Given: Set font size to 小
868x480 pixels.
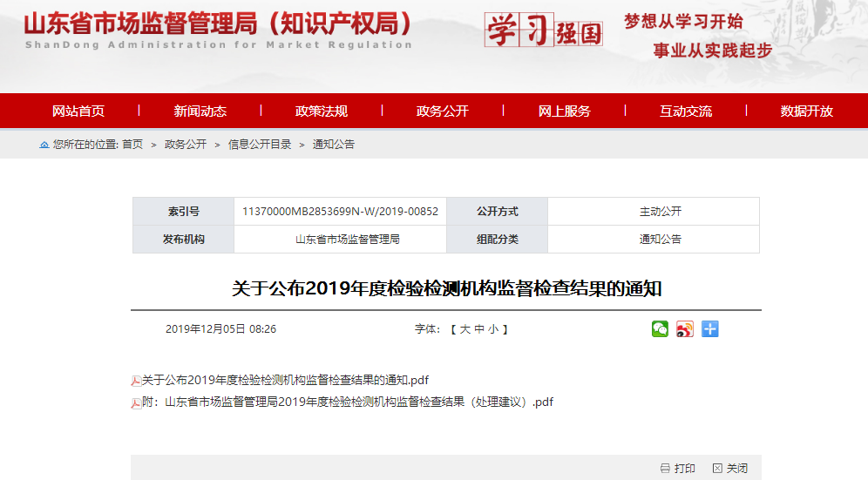Looking at the screenshot, I should (x=493, y=329).
